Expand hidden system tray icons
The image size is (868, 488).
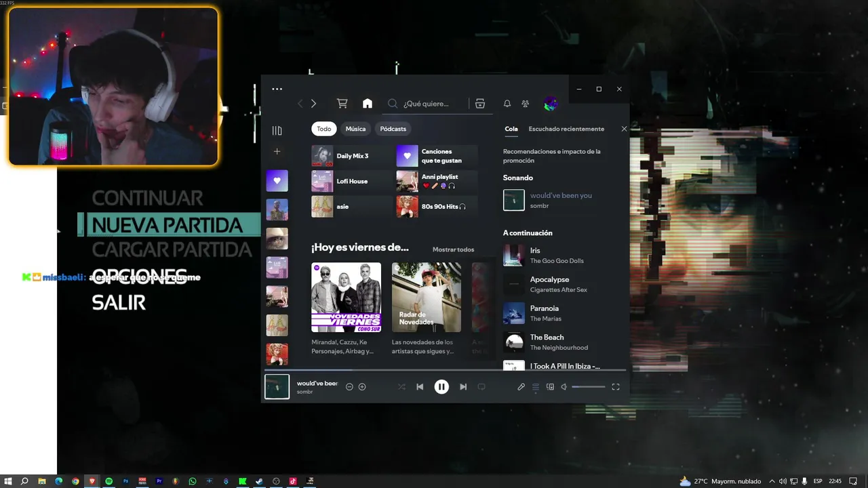[x=770, y=481]
